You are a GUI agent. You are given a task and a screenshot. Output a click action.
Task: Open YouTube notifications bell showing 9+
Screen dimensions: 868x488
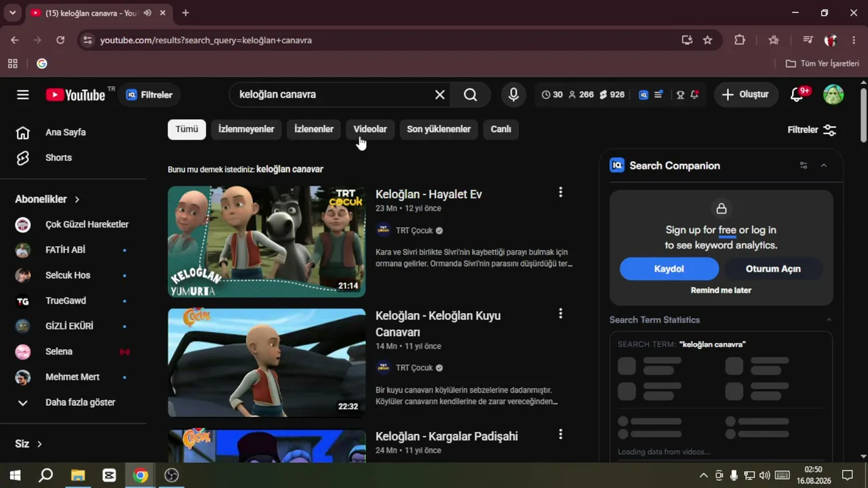798,95
